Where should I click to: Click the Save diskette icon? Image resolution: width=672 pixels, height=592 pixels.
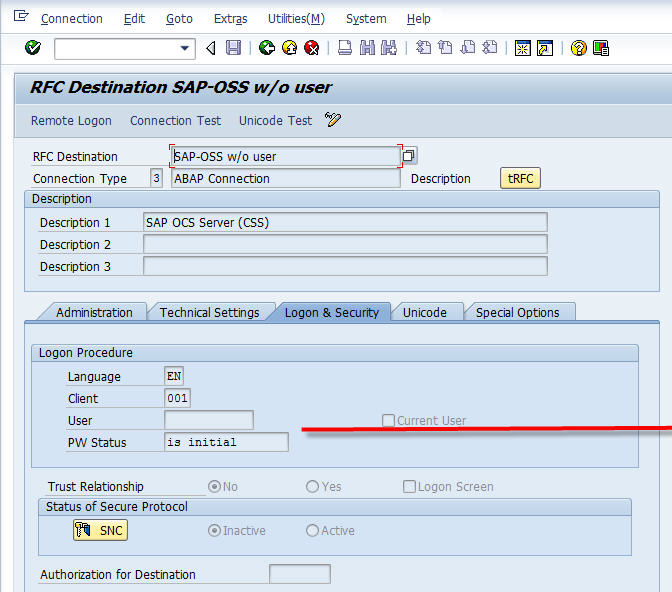tap(234, 48)
